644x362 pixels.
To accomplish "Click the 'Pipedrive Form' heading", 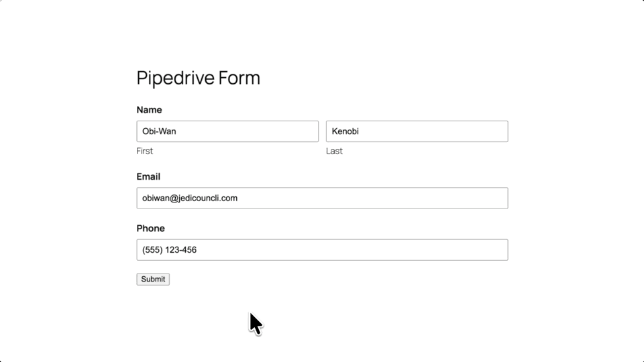I will [198, 78].
